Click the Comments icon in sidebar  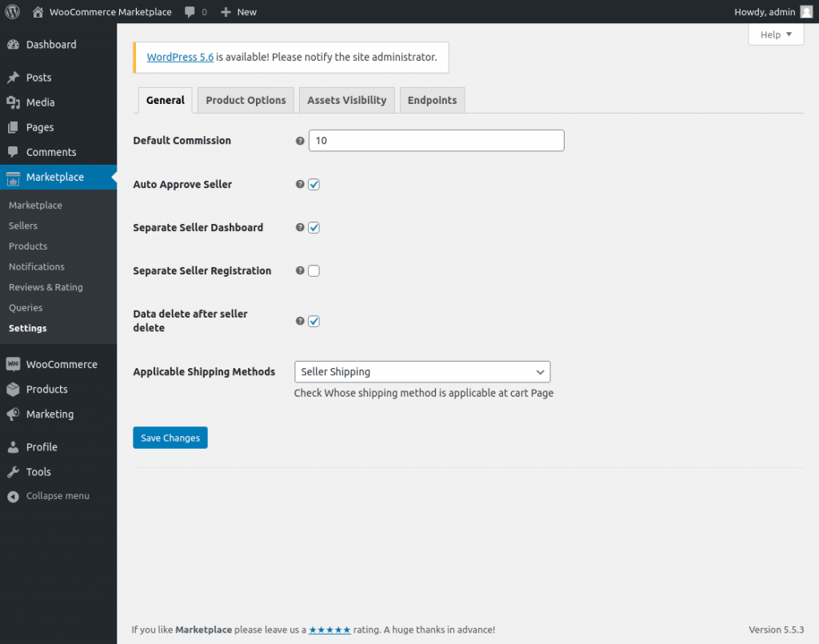pos(14,152)
